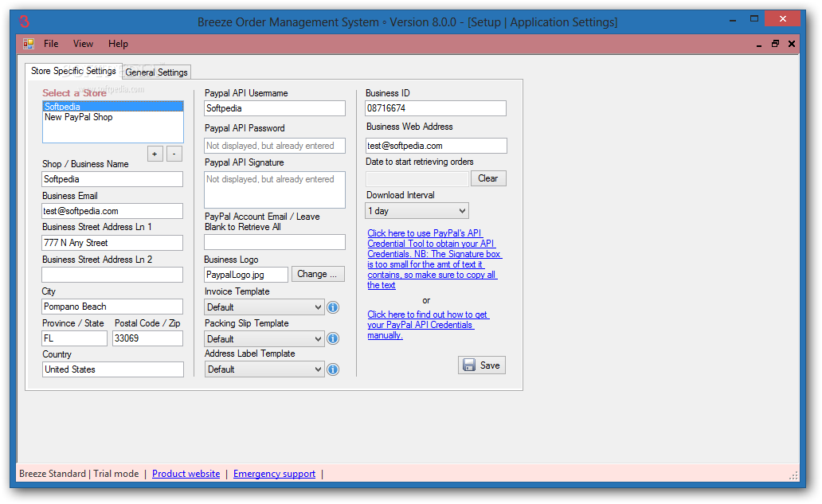This screenshot has width=822, height=504.
Task: Click the Clear button for start date
Action: pyautogui.click(x=488, y=178)
